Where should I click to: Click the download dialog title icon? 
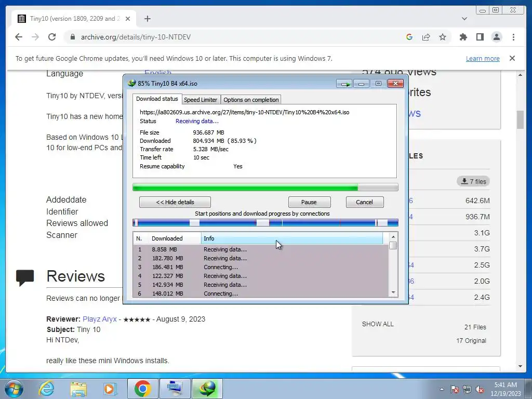click(131, 83)
